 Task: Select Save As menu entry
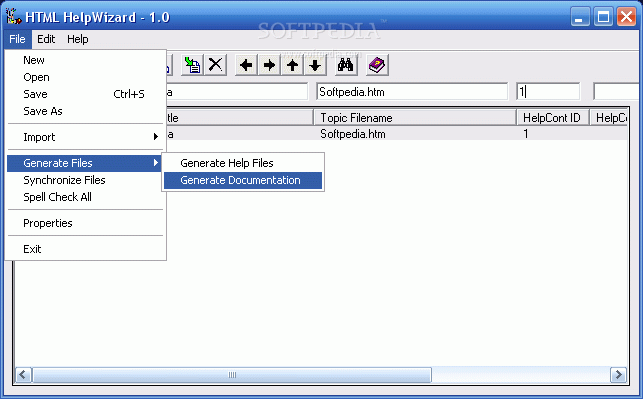point(85,111)
